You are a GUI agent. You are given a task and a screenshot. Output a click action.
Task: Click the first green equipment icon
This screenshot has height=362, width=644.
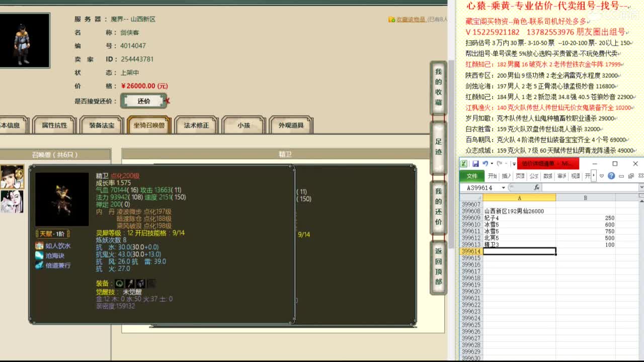(x=119, y=284)
